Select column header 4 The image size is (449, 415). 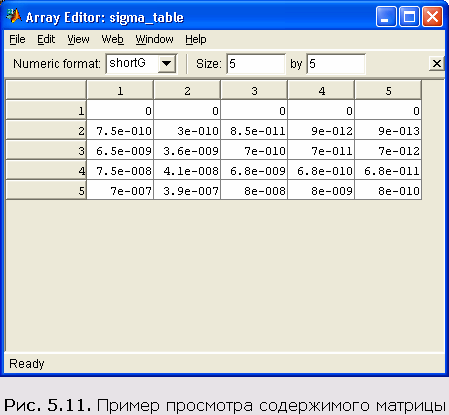(x=321, y=90)
